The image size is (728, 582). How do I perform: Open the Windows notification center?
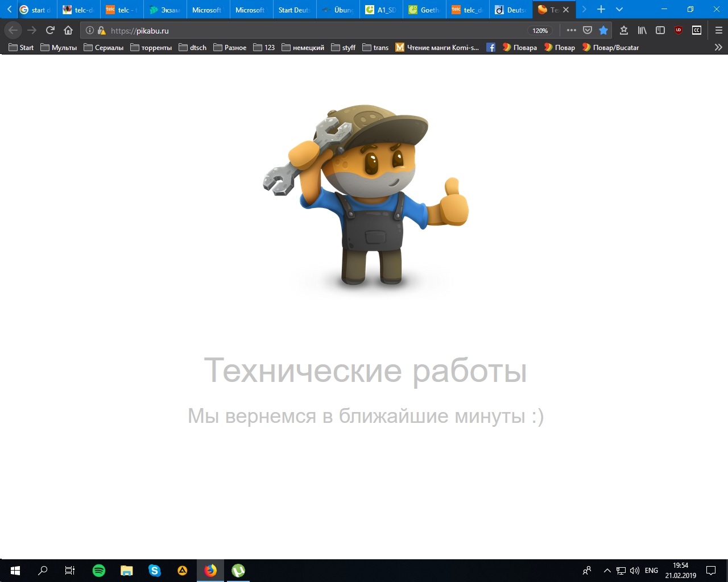(x=711, y=571)
